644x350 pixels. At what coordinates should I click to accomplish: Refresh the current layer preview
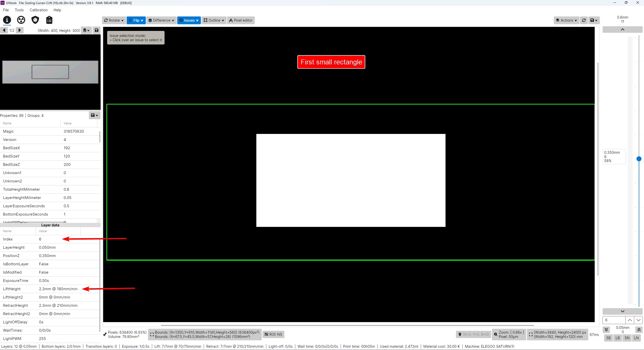point(584,20)
